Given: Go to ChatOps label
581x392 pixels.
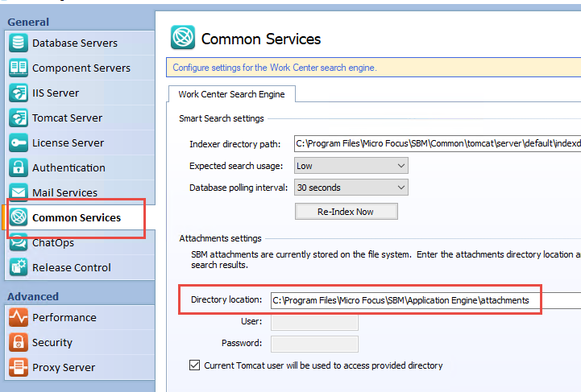Looking at the screenshot, I should click(53, 243).
